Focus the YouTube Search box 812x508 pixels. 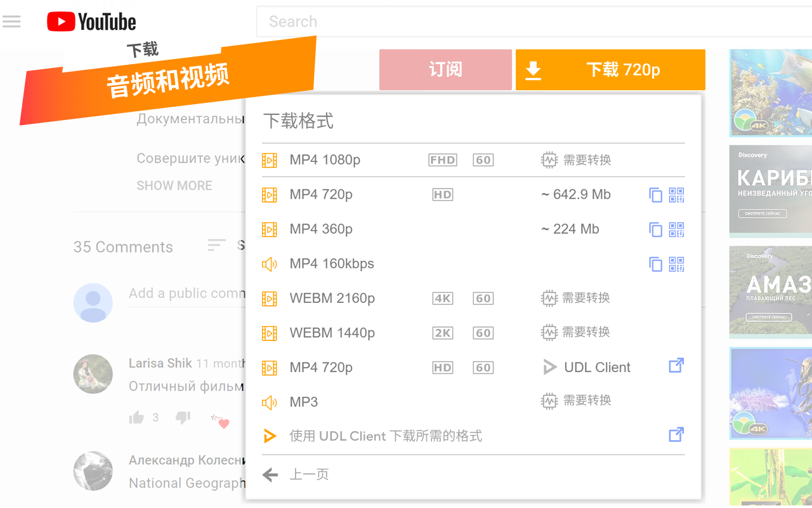point(534,22)
